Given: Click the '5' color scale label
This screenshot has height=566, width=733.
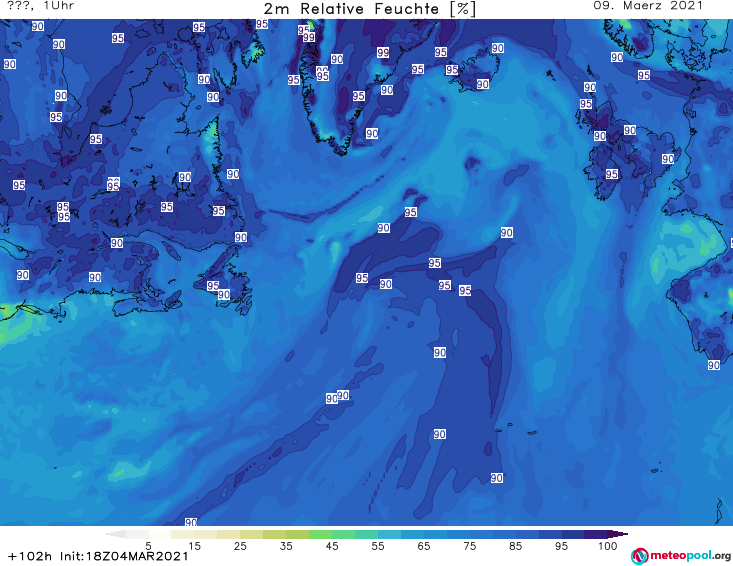Looking at the screenshot, I should point(148,546).
